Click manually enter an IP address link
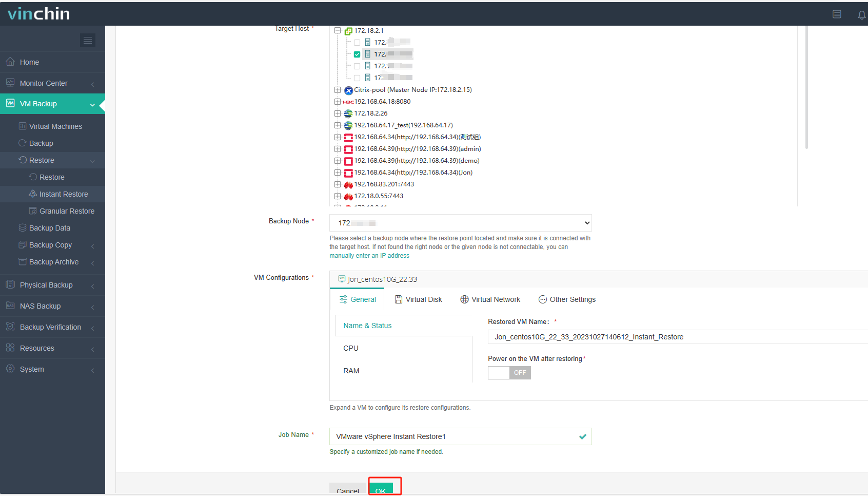 click(369, 256)
